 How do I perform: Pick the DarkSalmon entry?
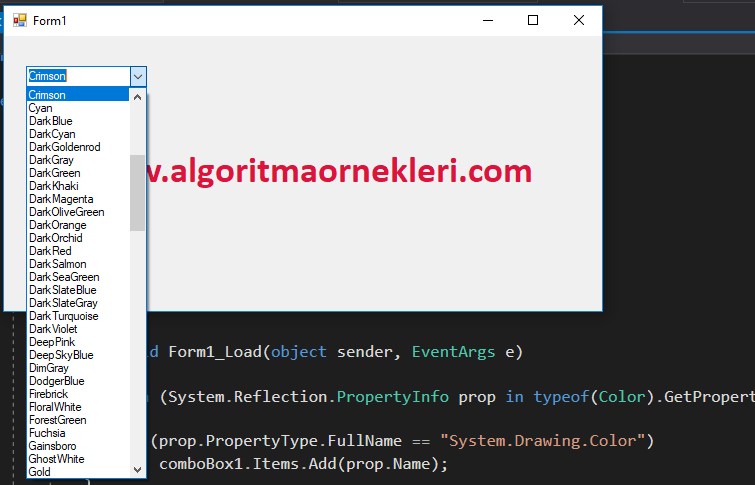point(57,264)
